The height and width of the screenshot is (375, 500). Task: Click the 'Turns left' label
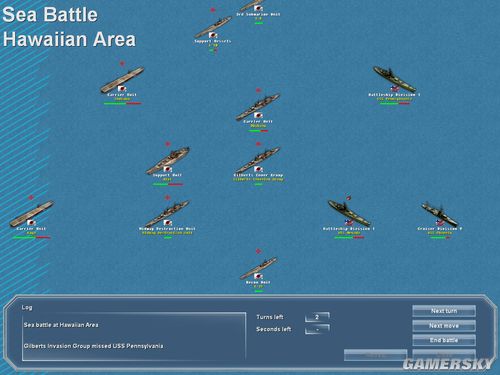pyautogui.click(x=270, y=317)
